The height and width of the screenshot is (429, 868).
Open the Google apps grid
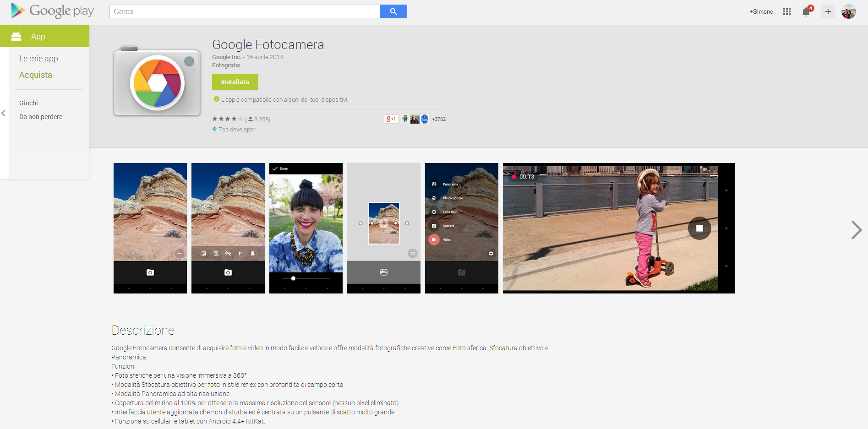tap(787, 11)
